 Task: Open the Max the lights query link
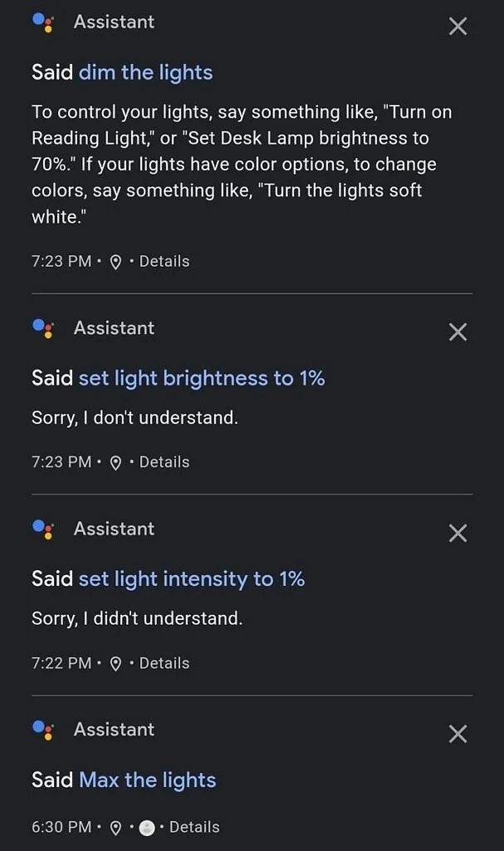click(x=148, y=780)
